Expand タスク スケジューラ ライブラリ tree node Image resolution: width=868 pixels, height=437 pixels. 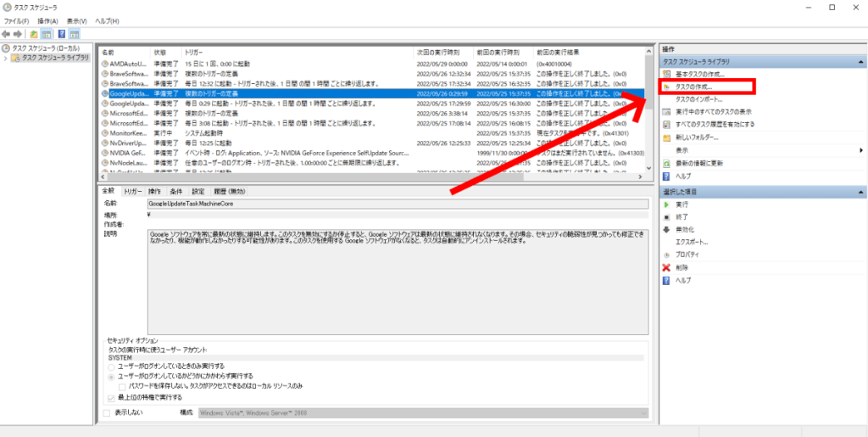(x=7, y=58)
